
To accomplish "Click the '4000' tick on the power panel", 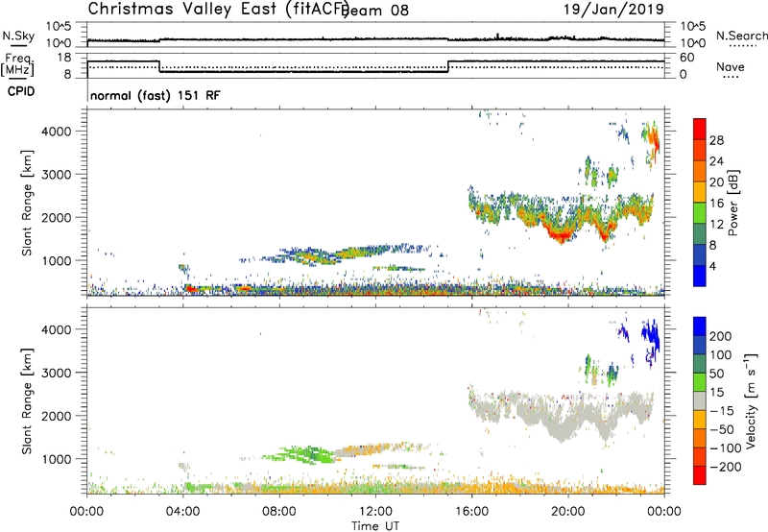I will tap(57, 132).
